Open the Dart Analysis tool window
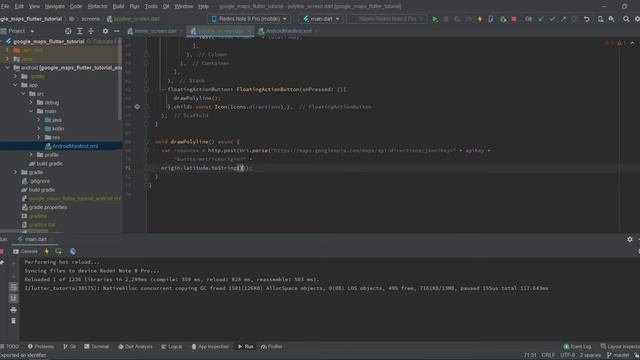 (x=135, y=347)
